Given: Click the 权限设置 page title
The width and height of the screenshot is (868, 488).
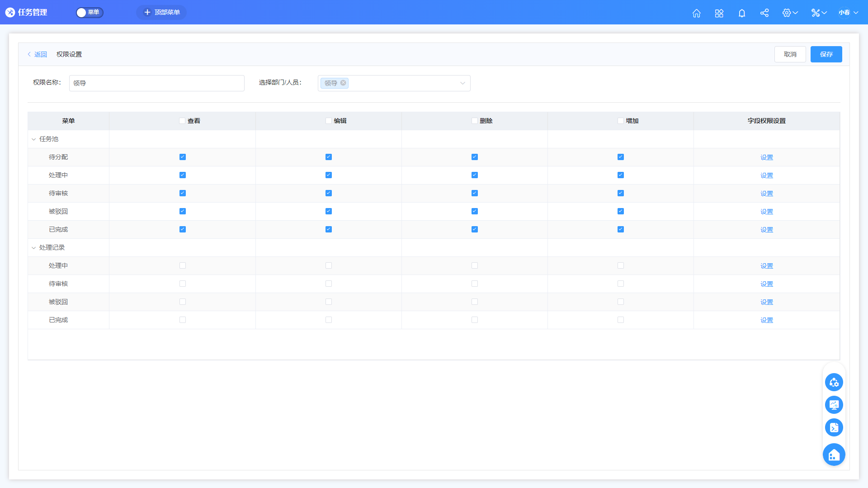Looking at the screenshot, I should click(x=69, y=54).
